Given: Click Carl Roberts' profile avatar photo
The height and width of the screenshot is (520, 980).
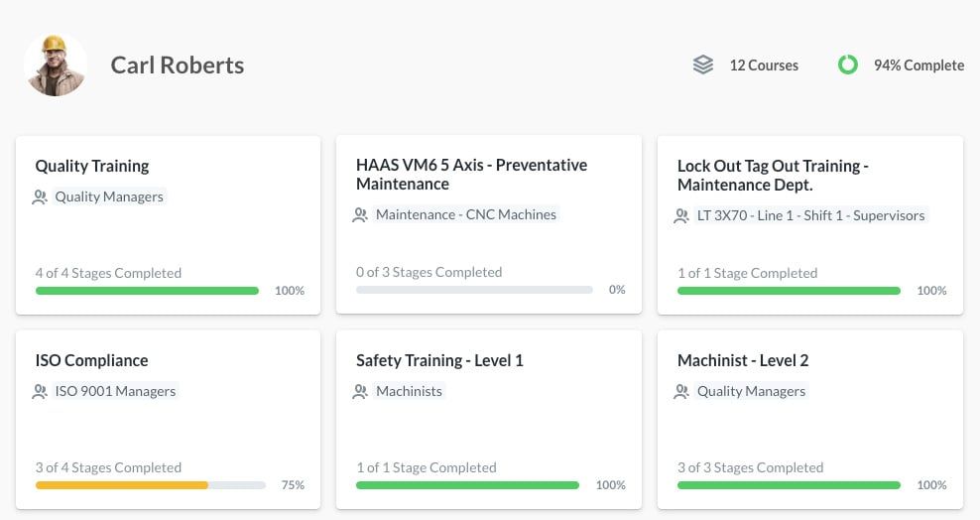Looking at the screenshot, I should [x=56, y=65].
